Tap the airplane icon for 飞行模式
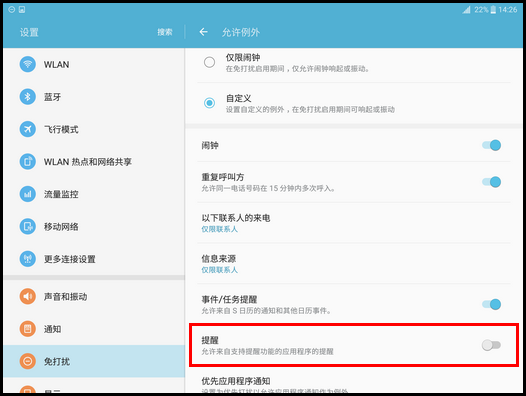Screen dimensions: 526x396 point(28,129)
